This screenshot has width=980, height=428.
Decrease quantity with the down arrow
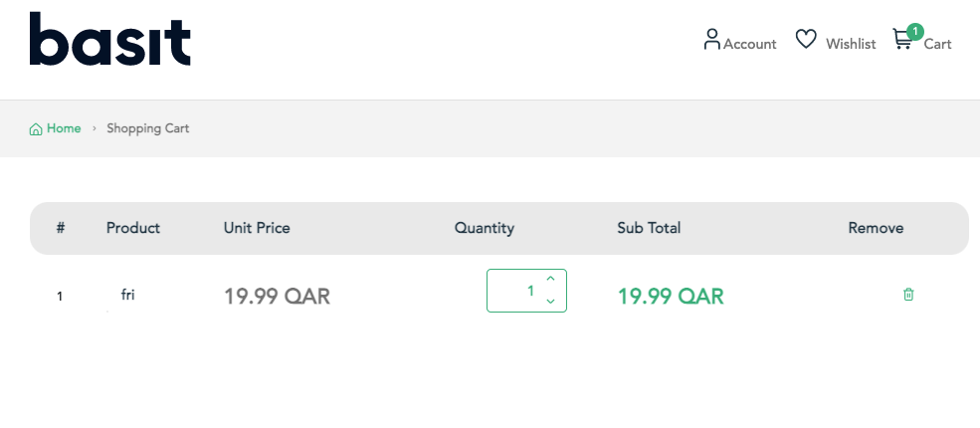550,302
